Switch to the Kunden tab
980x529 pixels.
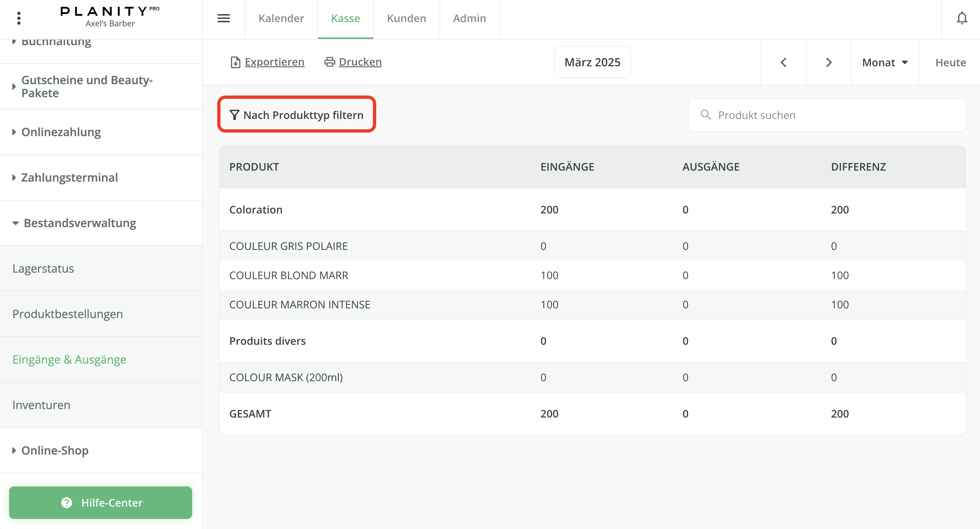click(406, 18)
